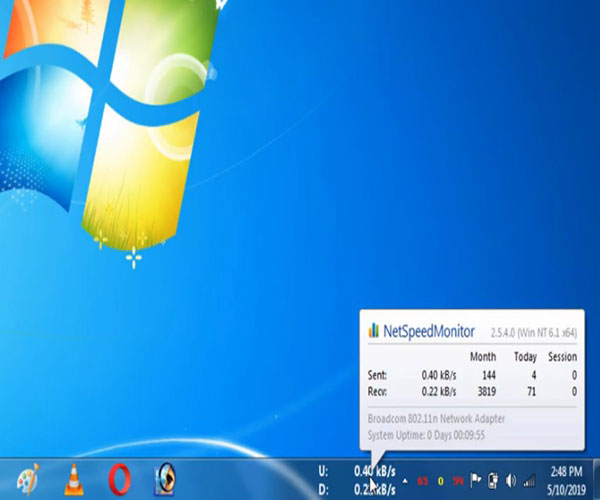Image resolution: width=600 pixels, height=500 pixels.
Task: Click the taskbar date 5/10/2019
Action: 566,489
